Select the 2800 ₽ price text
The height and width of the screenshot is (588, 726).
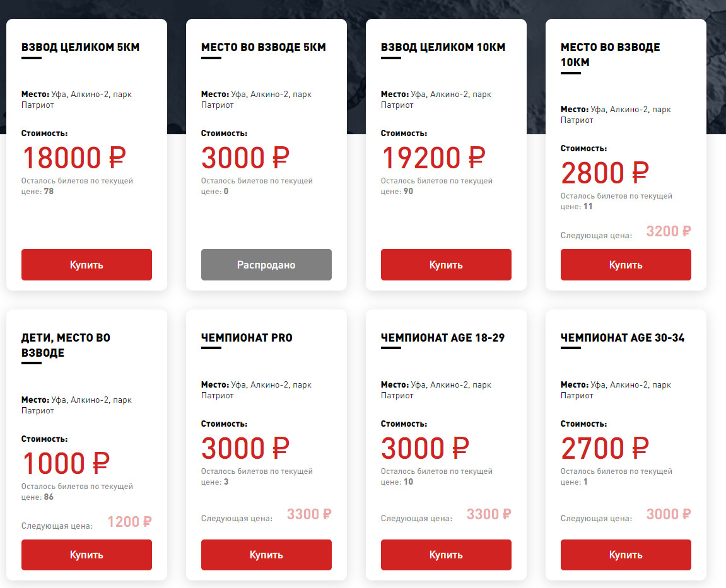[604, 173]
